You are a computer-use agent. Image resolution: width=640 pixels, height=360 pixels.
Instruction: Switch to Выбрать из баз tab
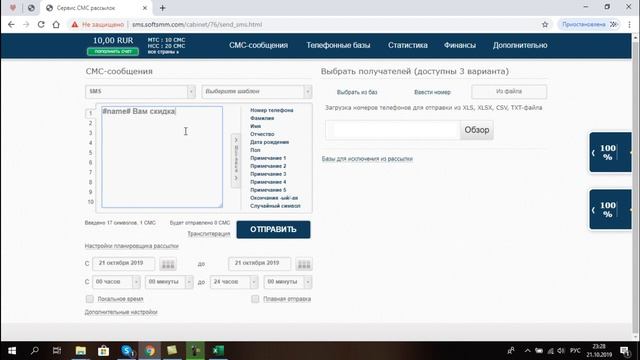click(357, 92)
